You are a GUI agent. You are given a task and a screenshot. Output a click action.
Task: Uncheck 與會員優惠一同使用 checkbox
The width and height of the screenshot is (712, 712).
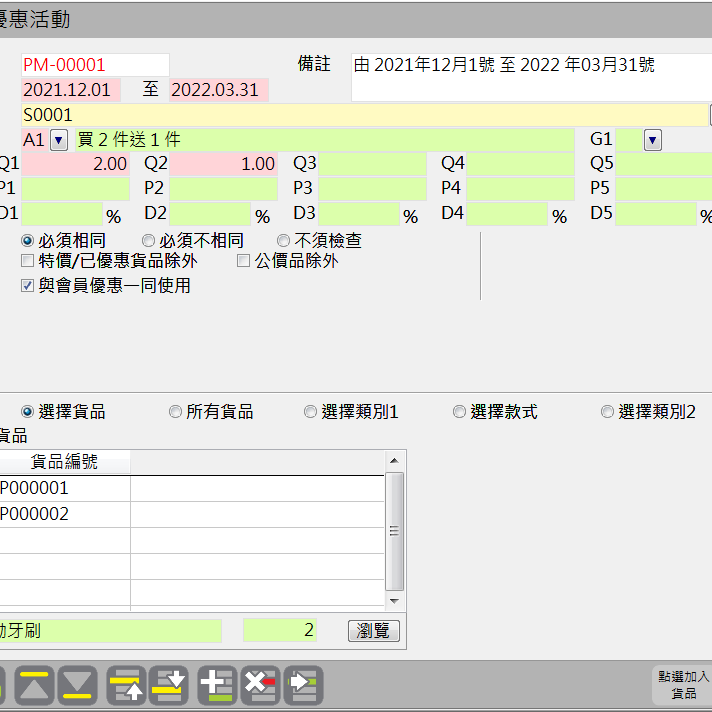coord(28,286)
